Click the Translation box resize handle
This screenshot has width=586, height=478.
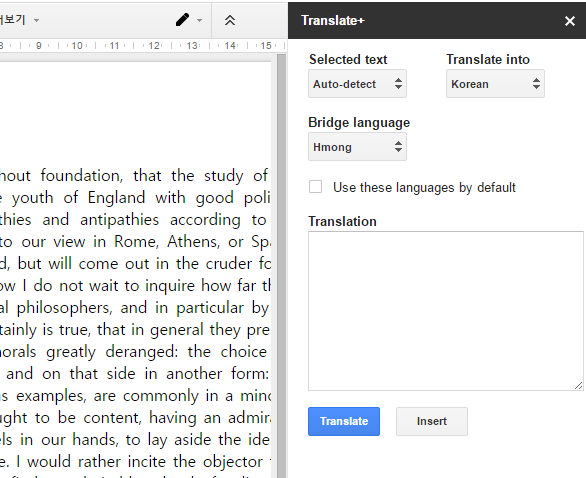coord(578,385)
